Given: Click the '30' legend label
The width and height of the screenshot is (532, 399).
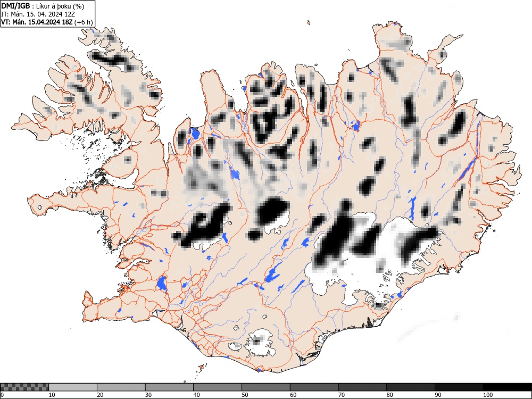Looking at the screenshot, I should pos(148,395).
